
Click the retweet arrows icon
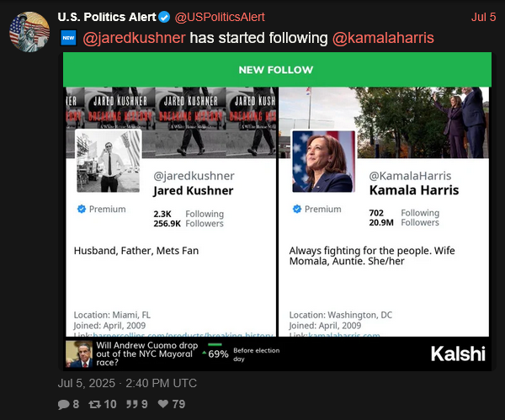pyautogui.click(x=95, y=404)
